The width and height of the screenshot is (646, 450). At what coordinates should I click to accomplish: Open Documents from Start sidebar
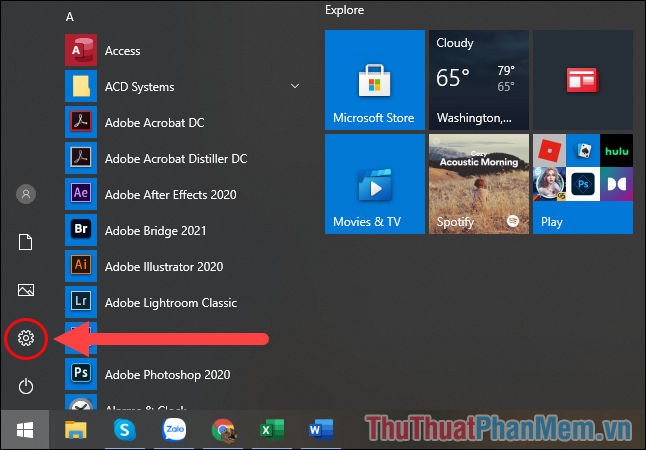click(26, 242)
